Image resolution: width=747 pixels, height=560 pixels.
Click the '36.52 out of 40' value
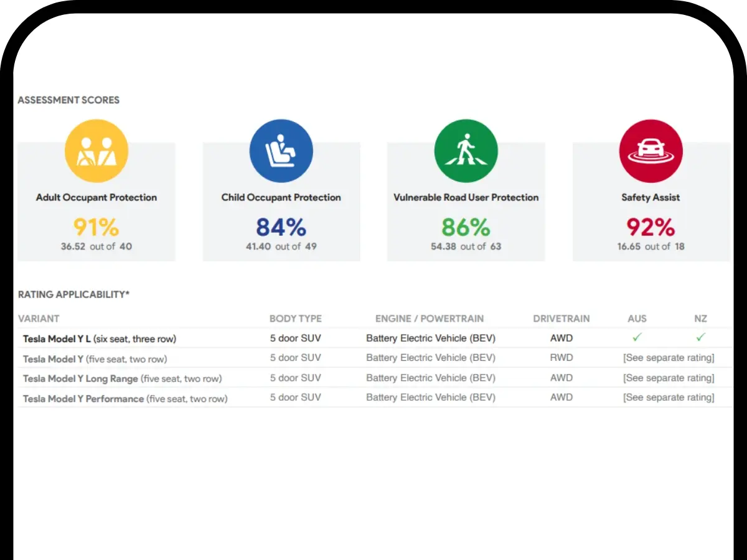point(96,246)
